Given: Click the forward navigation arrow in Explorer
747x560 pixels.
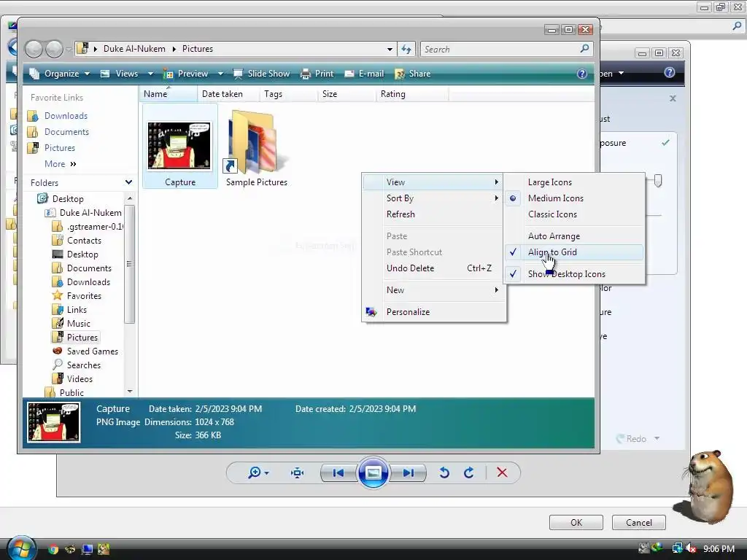Looking at the screenshot, I should [54, 49].
